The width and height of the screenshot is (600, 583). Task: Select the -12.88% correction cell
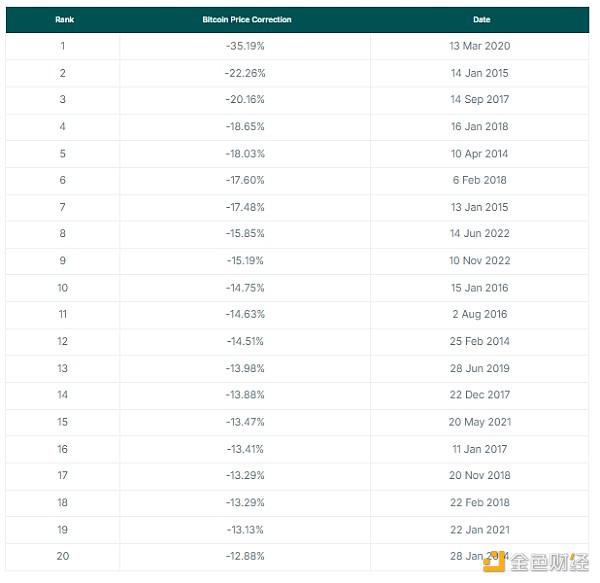pyautogui.click(x=245, y=556)
